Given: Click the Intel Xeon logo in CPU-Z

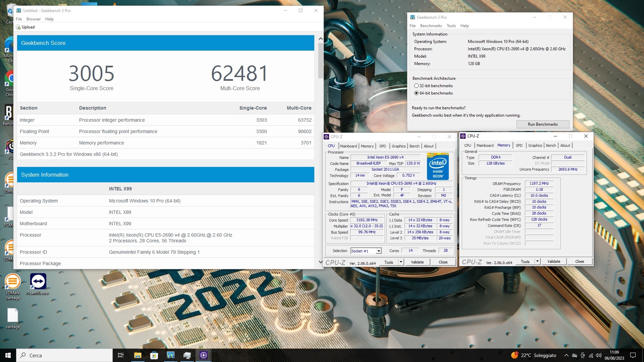Looking at the screenshot, I should pos(438,167).
